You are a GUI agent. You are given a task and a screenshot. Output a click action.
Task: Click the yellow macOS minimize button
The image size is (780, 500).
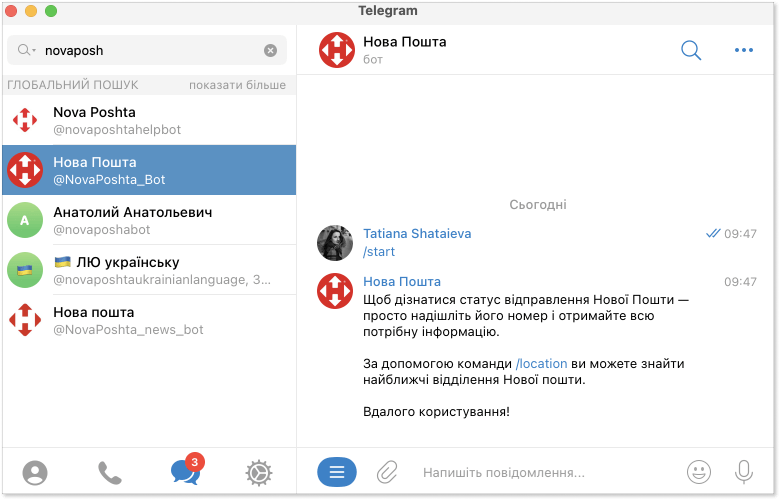pyautogui.click(x=31, y=10)
